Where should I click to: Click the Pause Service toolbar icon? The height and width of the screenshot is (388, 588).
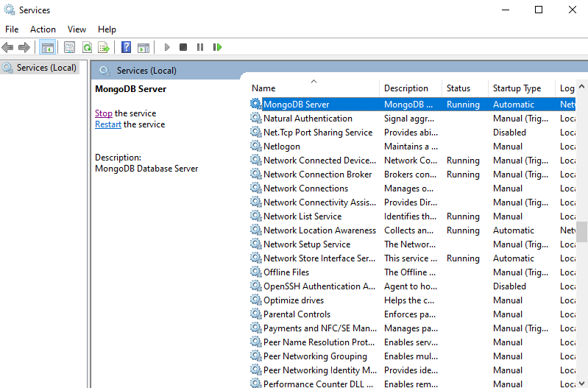coord(200,47)
